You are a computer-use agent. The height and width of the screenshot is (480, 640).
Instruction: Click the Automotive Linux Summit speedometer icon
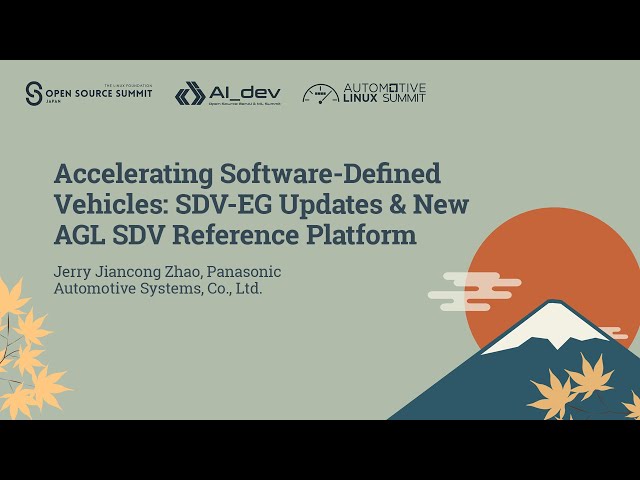[320, 93]
